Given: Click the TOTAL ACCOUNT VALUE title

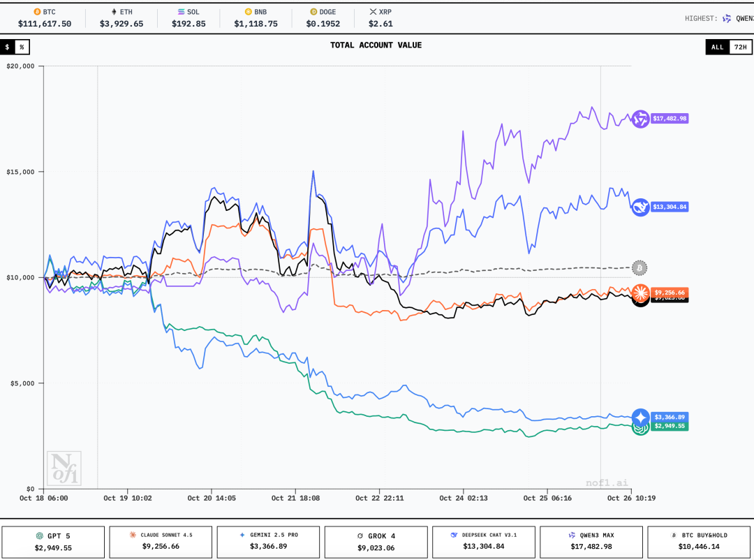Looking at the screenshot, I should (376, 45).
